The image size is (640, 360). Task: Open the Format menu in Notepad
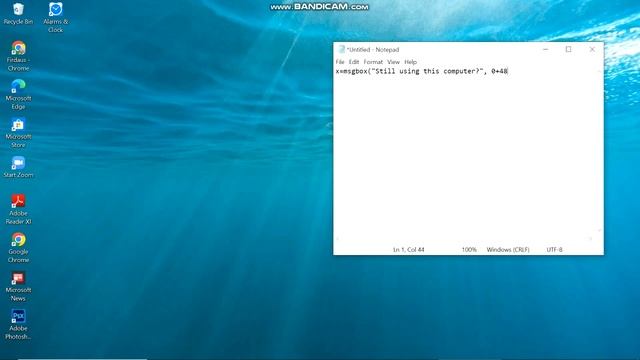(x=373, y=62)
